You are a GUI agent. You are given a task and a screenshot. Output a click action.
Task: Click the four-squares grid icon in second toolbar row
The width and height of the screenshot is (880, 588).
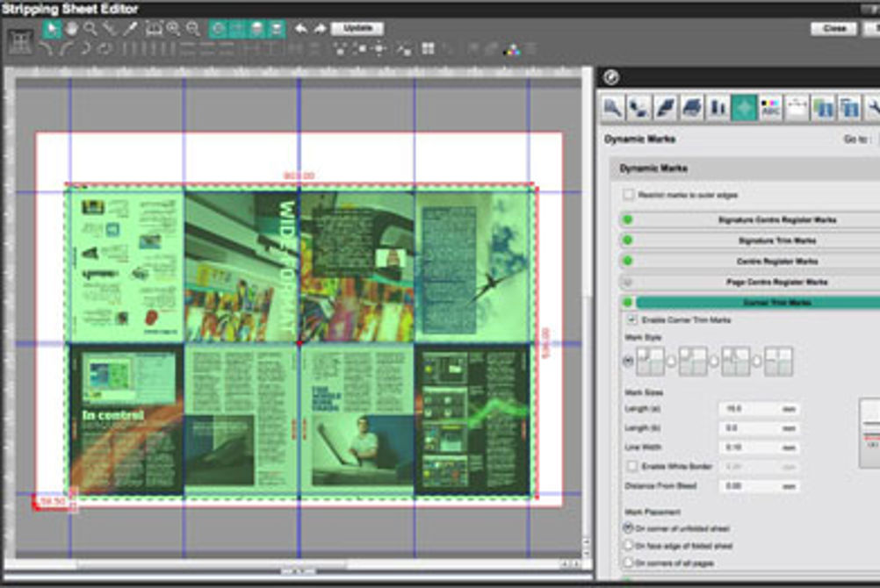coord(429,49)
